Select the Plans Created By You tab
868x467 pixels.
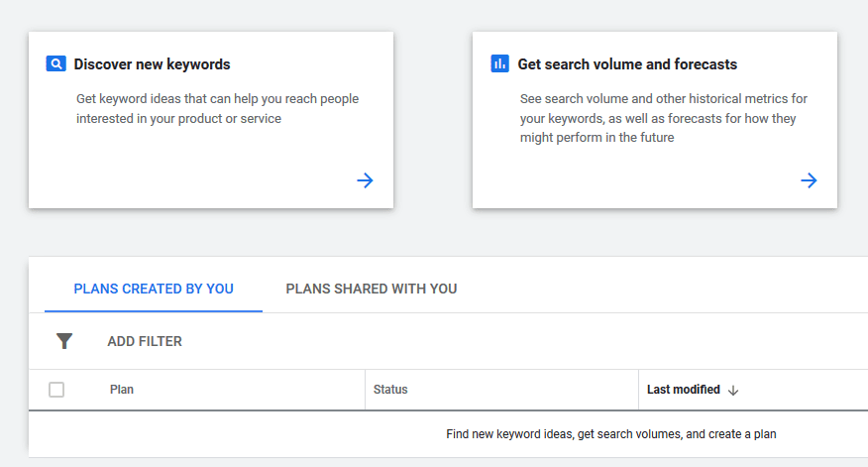154,289
